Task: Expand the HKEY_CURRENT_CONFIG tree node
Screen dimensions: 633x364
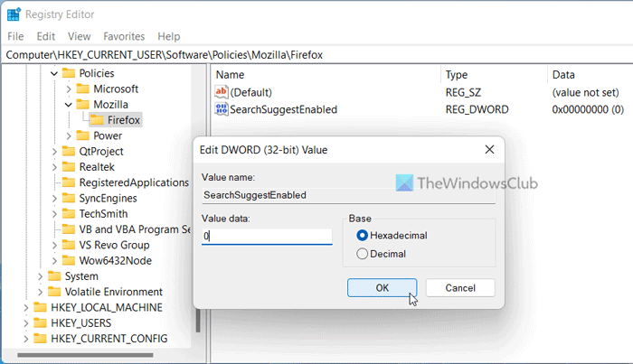Action: click(x=26, y=339)
